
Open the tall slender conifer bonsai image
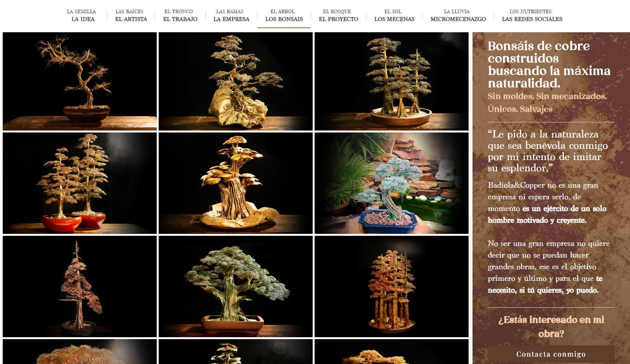(80, 287)
